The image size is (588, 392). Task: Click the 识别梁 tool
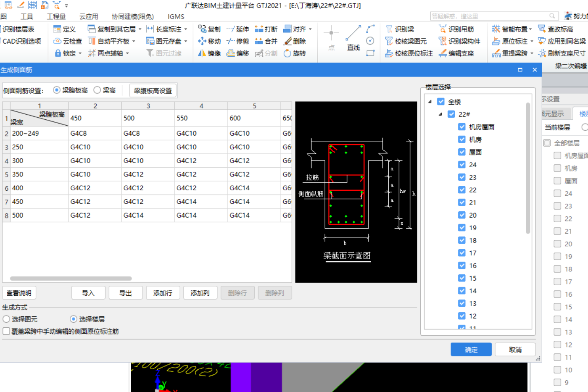click(x=400, y=29)
